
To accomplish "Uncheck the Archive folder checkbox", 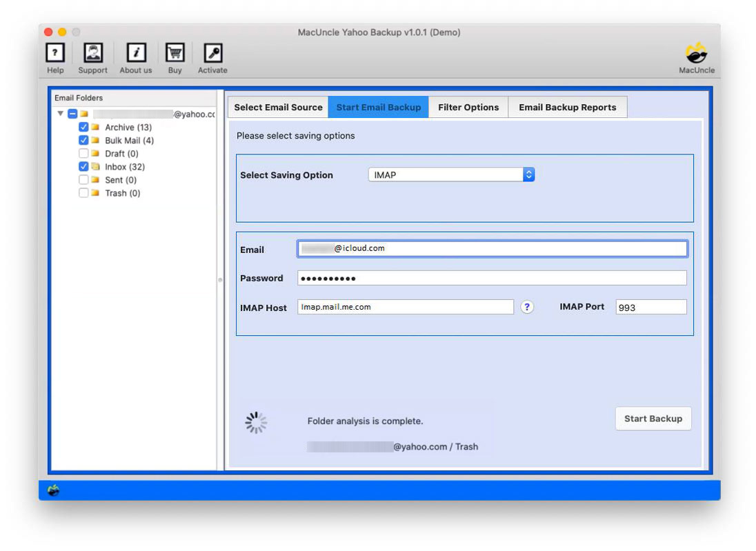I will click(83, 127).
